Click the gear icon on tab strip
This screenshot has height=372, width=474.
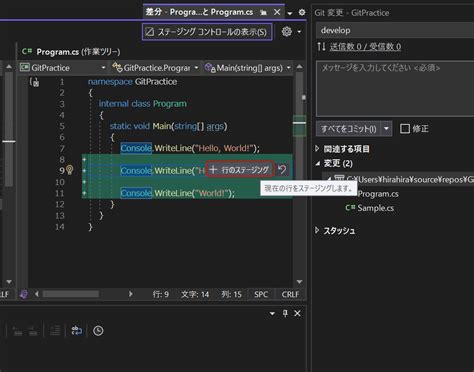(x=302, y=12)
